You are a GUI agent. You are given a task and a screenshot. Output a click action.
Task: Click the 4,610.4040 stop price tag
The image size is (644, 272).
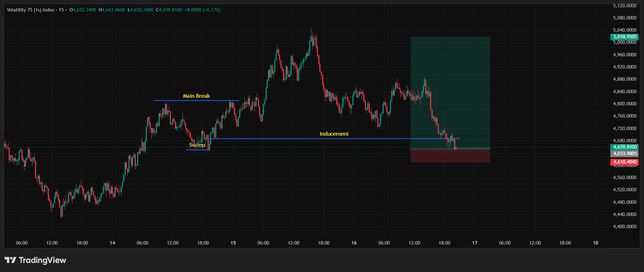(624, 162)
